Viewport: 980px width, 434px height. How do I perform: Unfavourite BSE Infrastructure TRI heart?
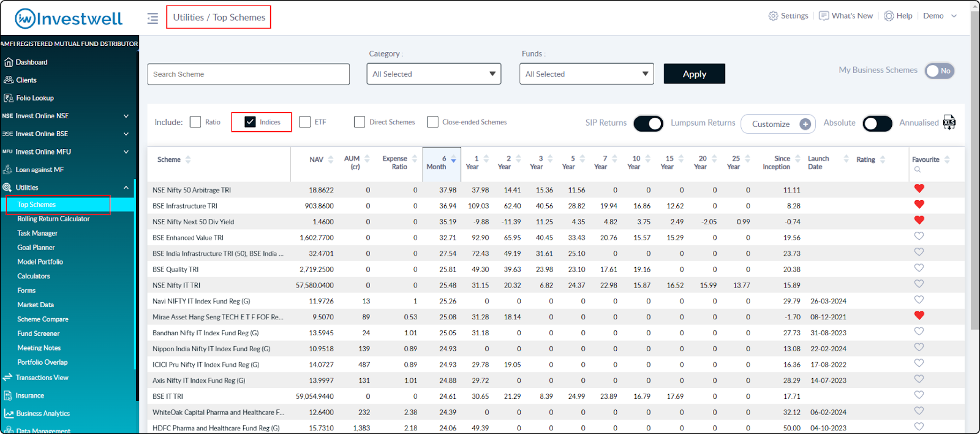(919, 205)
